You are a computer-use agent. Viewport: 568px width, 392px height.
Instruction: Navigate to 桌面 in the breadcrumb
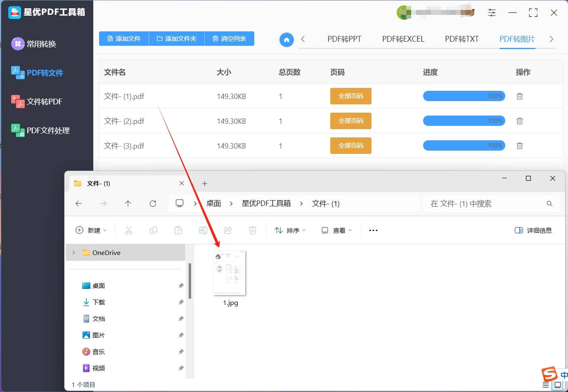[214, 203]
